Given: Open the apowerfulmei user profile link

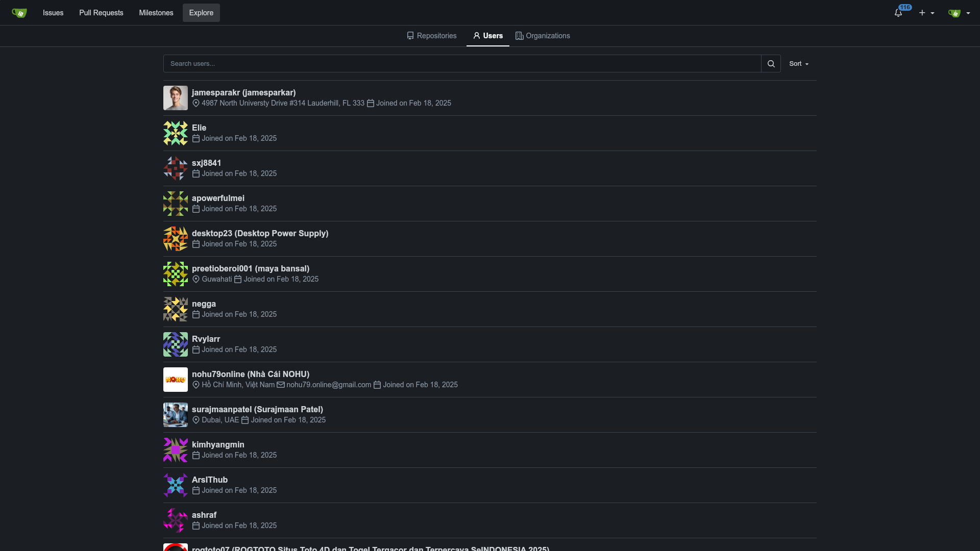Looking at the screenshot, I should [x=218, y=198].
